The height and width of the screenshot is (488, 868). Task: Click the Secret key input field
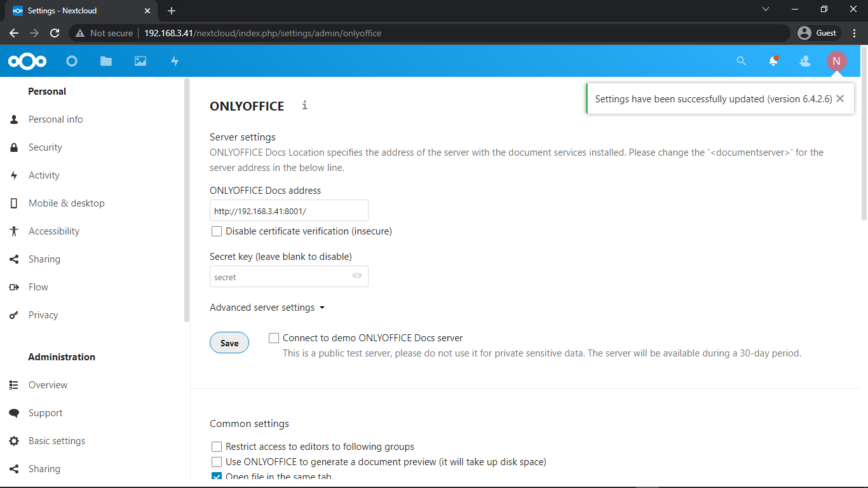click(289, 276)
